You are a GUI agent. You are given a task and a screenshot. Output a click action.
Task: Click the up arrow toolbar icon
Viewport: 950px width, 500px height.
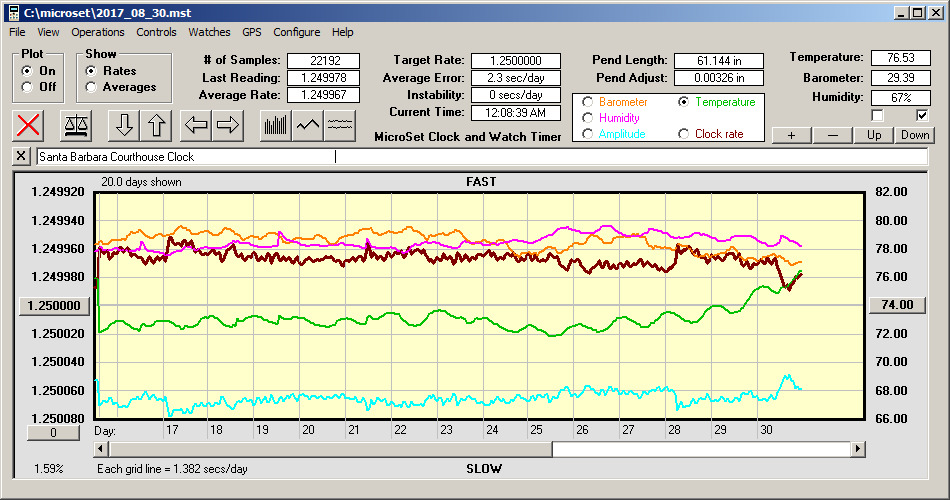pyautogui.click(x=157, y=125)
